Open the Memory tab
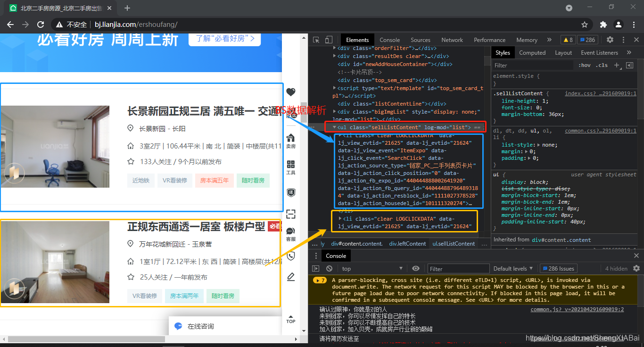This screenshot has height=347, width=644. 527,40
